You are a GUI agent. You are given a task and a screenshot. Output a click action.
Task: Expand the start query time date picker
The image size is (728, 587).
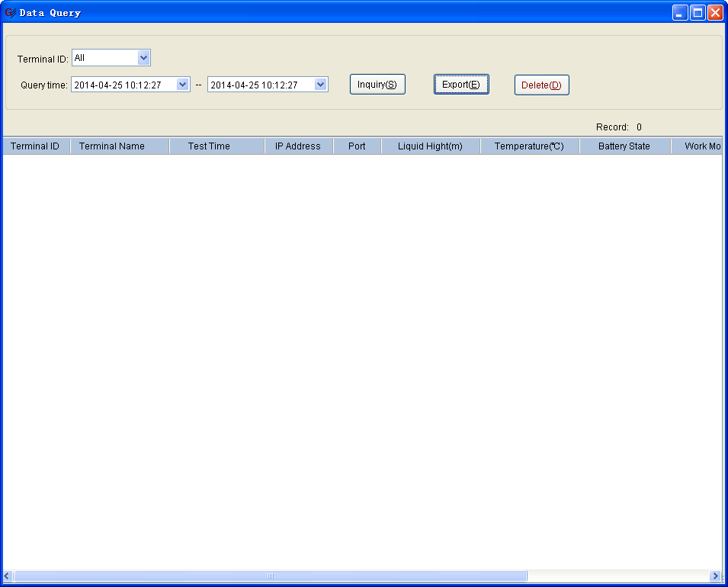coord(182,85)
